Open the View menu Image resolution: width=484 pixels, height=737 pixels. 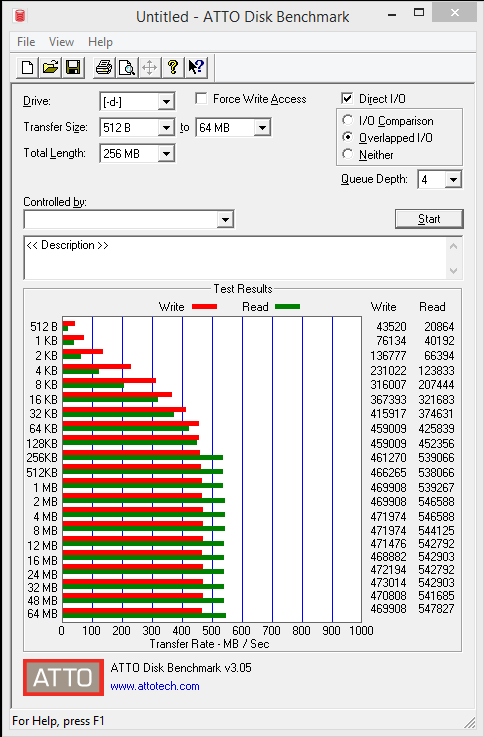(x=61, y=42)
